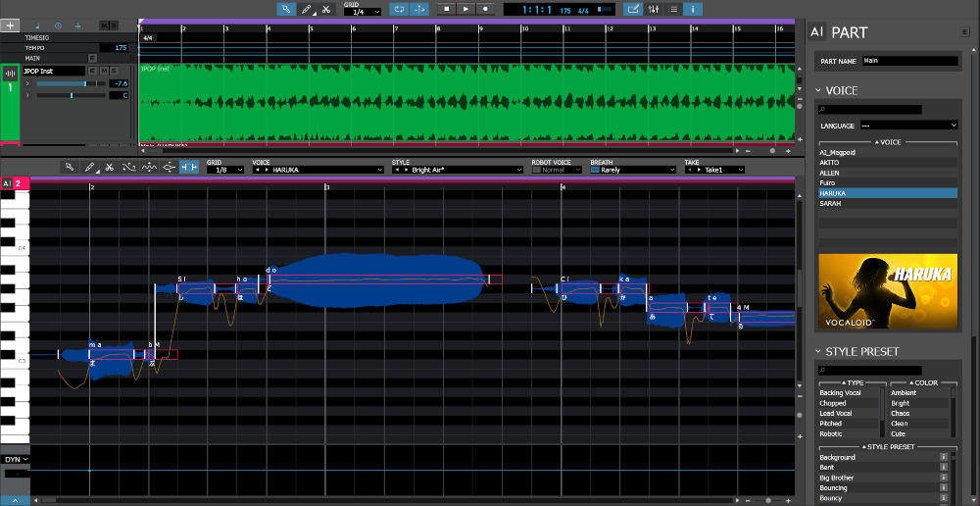This screenshot has height=506, width=980.
Task: Select the vibrato edit tool
Action: pos(149,167)
